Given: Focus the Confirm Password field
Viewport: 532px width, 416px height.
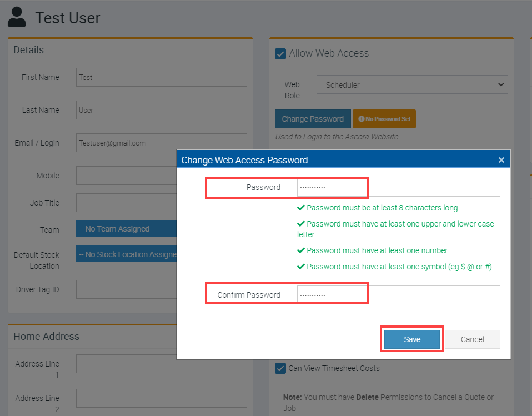Looking at the screenshot, I should [x=398, y=295].
